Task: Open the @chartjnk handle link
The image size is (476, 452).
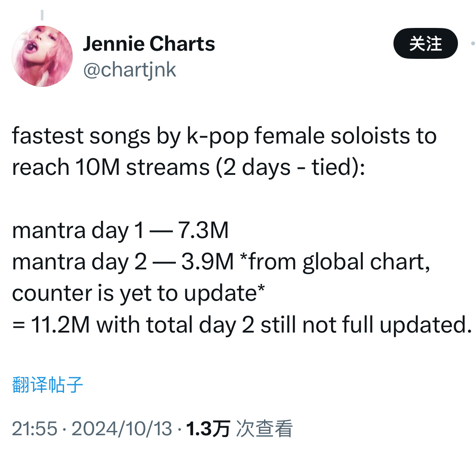Action: (129, 70)
